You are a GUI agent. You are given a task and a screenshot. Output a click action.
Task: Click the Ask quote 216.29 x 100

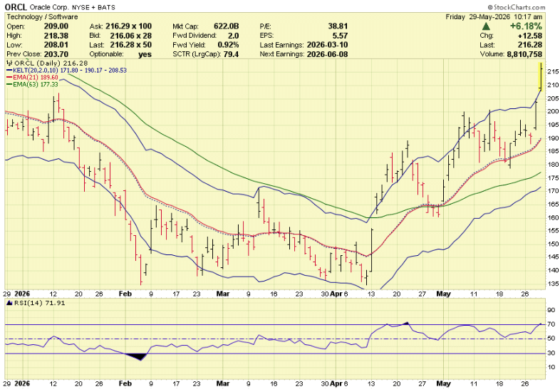click(x=128, y=26)
